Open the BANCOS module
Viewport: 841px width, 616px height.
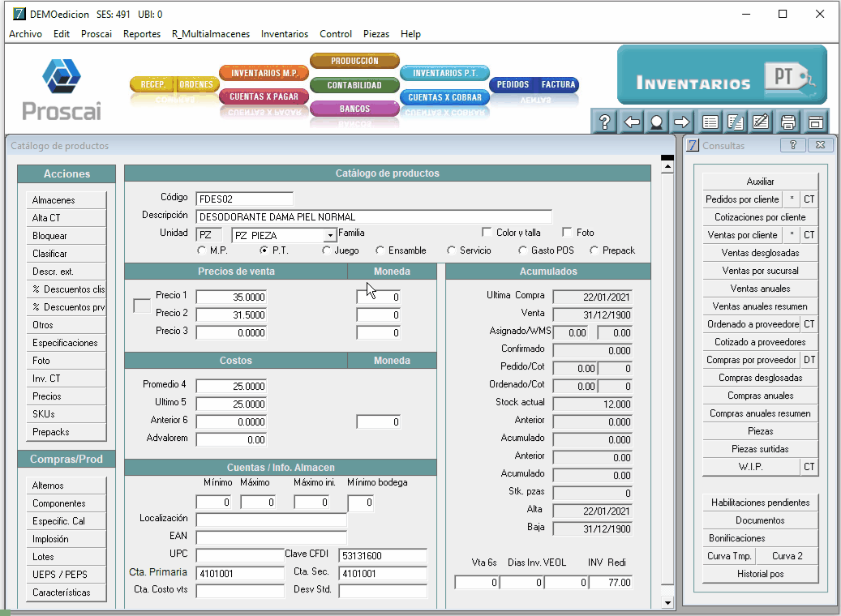(x=354, y=109)
